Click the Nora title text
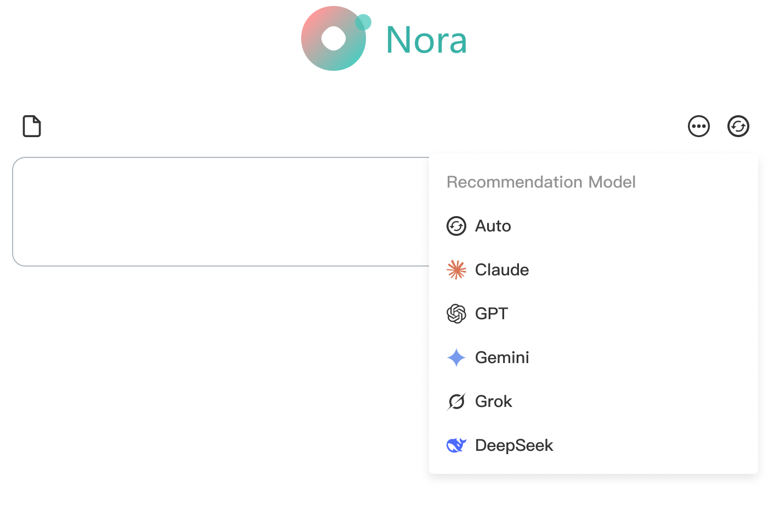 pos(426,40)
